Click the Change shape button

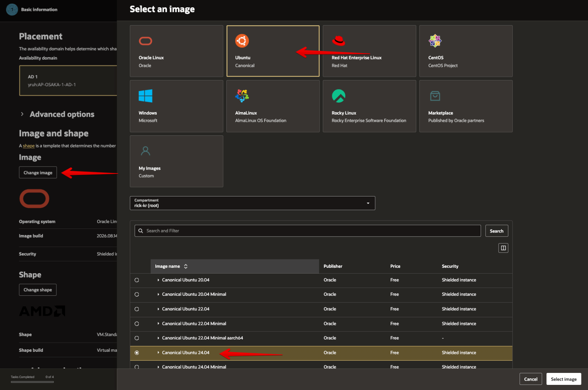[38, 290]
